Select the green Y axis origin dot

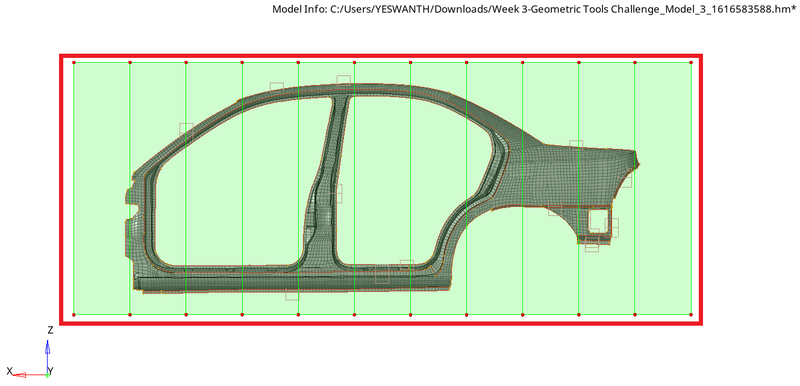47,375
